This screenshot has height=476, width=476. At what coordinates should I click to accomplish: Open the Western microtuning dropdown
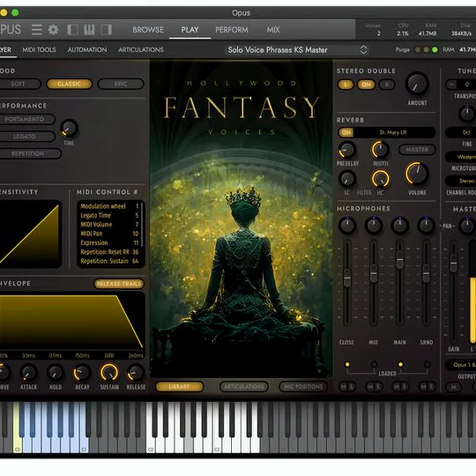click(461, 157)
